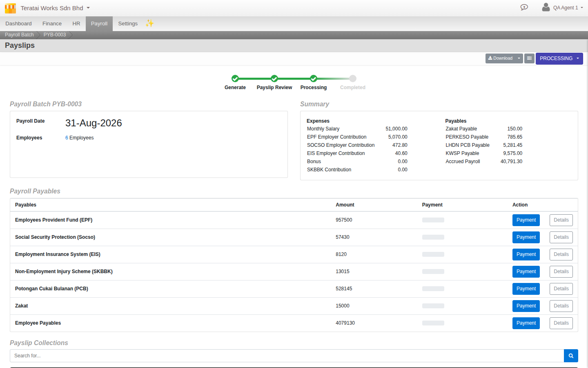The image size is (588, 368).
Task: Click Payment for Employees Provident Fund (EPF)
Action: [x=526, y=220]
